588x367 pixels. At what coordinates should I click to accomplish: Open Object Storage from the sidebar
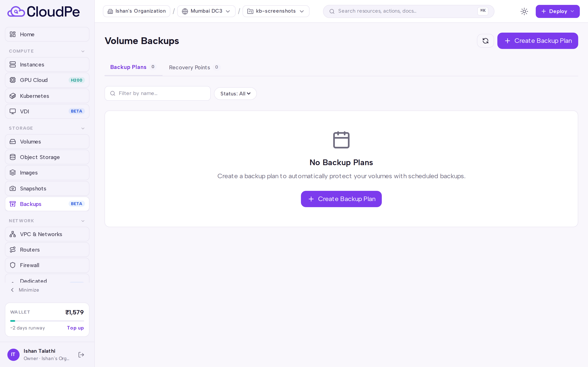[x=47, y=157]
